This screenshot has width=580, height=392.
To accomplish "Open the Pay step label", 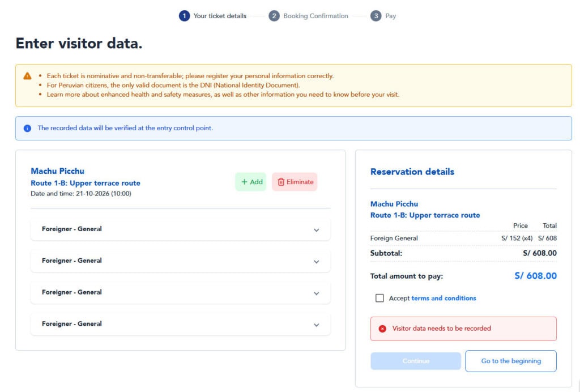I will (x=391, y=16).
